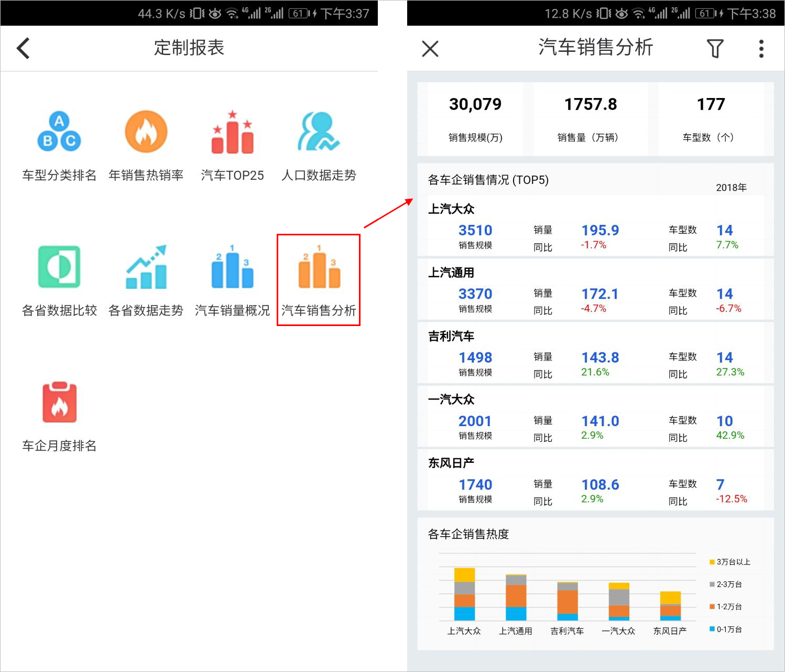Click the 定制报表 page title
Screen dimensions: 785x672
[x=189, y=48]
